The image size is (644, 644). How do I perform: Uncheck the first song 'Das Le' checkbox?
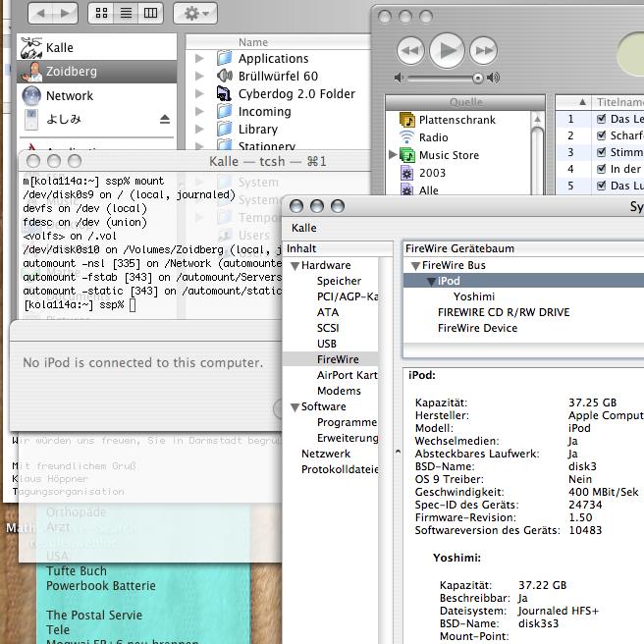tap(601, 119)
